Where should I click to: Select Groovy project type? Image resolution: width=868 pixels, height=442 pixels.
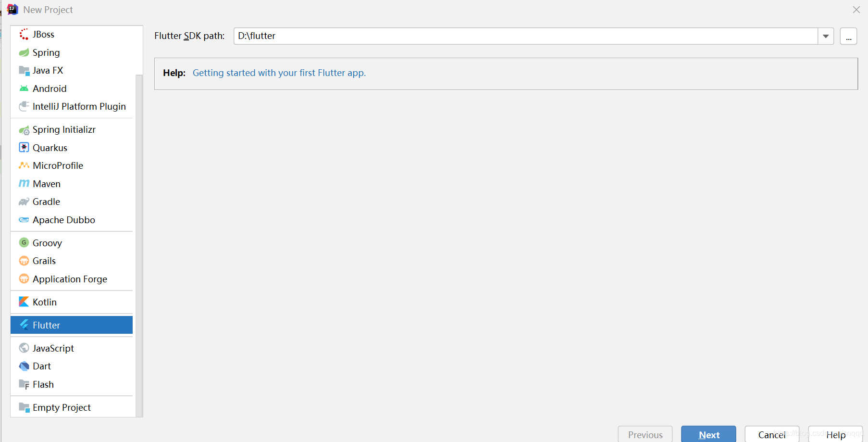pyautogui.click(x=72, y=243)
